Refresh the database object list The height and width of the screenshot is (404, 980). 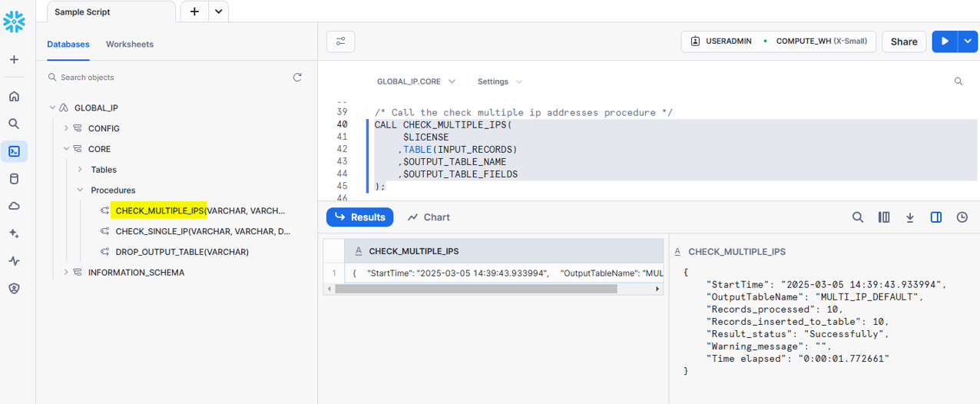click(298, 78)
